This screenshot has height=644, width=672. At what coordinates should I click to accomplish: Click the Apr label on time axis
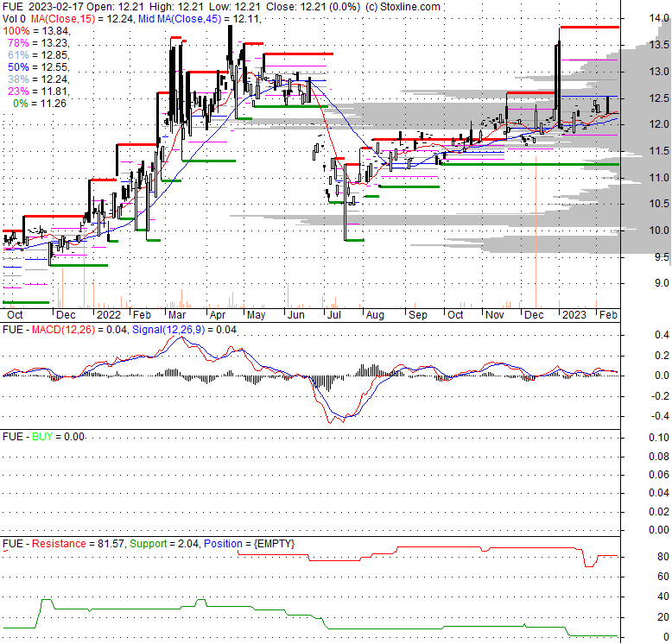[x=218, y=315]
